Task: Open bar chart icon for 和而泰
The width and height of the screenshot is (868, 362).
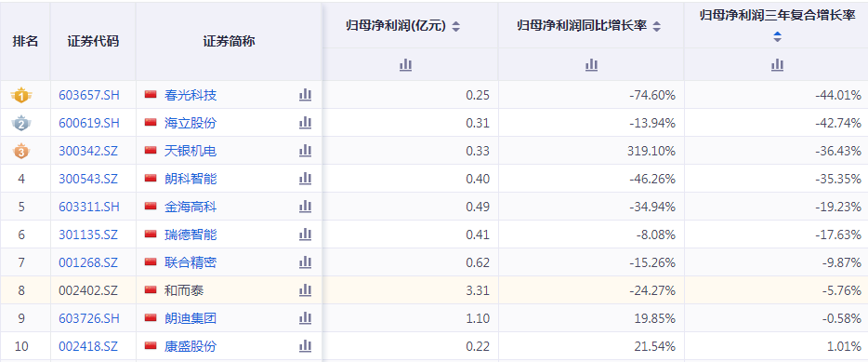Action: [x=305, y=290]
